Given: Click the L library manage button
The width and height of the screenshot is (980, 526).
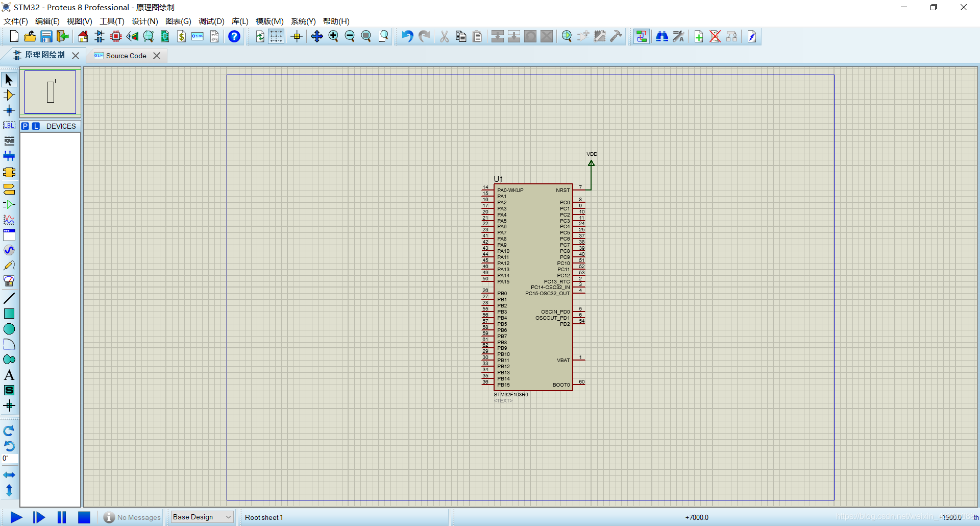Looking at the screenshot, I should click(36, 126).
